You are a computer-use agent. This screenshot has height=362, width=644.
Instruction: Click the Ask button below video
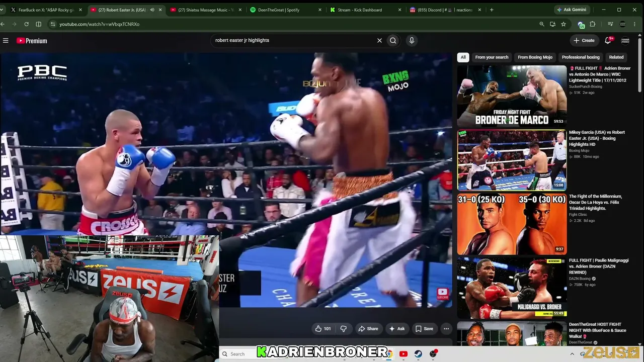point(397,329)
